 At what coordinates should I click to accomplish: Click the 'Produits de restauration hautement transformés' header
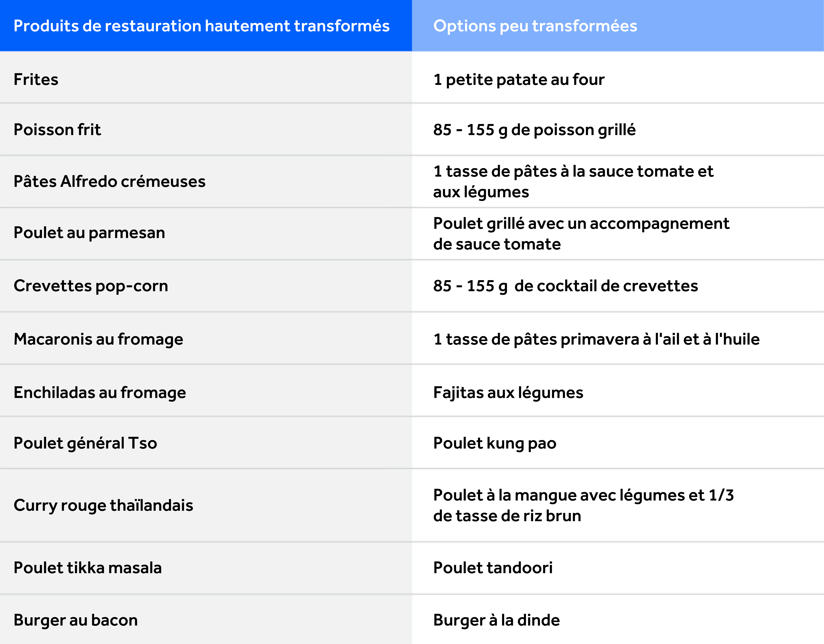pyautogui.click(x=201, y=26)
